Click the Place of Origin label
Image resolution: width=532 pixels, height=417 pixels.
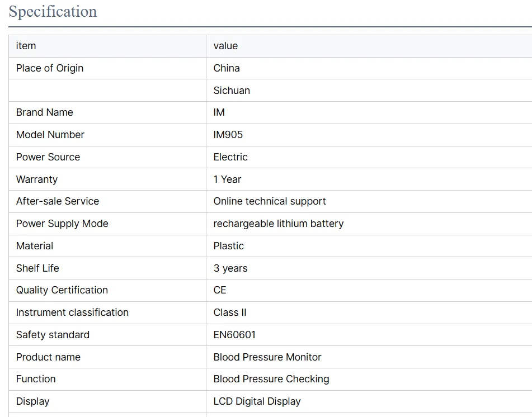[50, 68]
